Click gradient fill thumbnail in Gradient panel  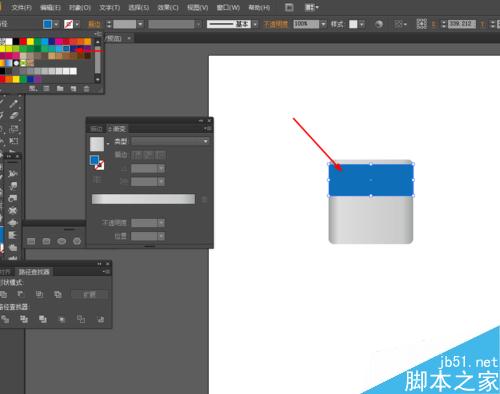(97, 144)
